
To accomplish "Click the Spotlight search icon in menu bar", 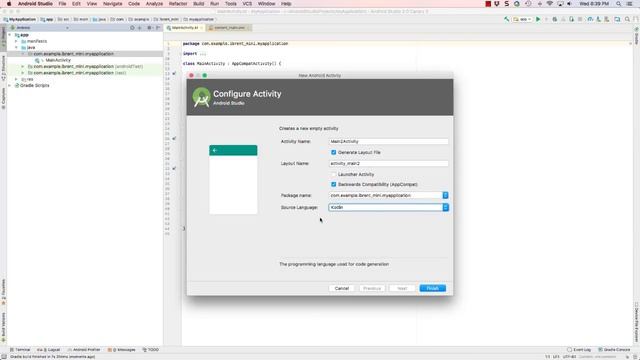I will (x=618, y=4).
